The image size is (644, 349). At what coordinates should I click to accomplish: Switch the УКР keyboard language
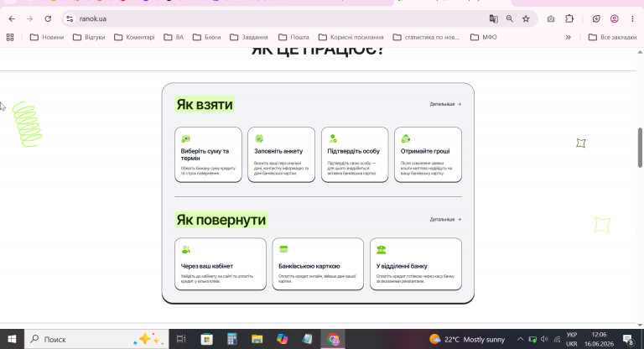coord(572,339)
